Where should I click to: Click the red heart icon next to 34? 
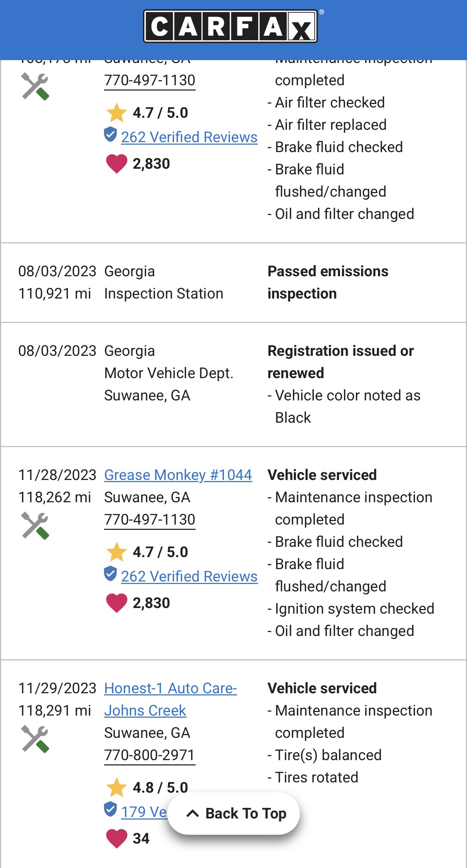[x=116, y=838]
